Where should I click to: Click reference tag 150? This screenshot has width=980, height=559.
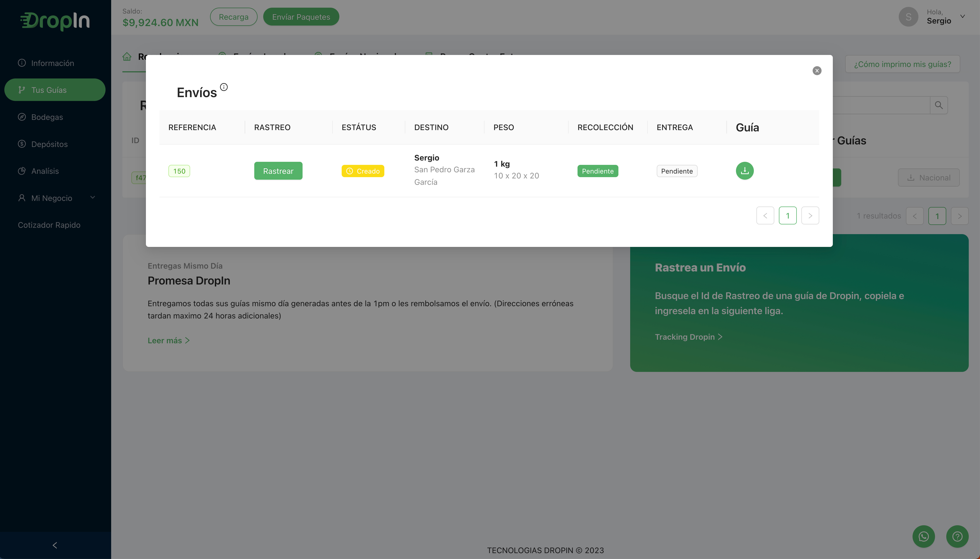179,171
